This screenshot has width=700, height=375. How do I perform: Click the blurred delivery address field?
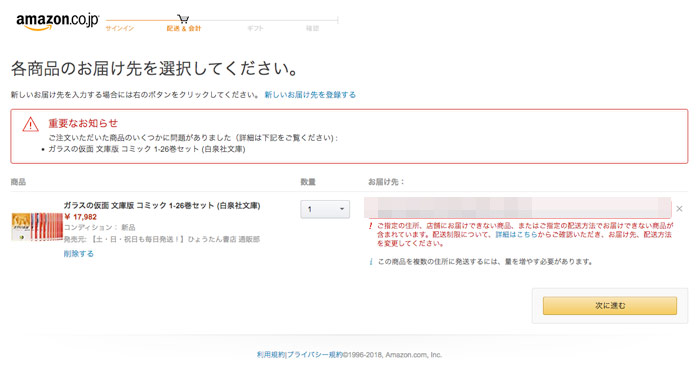(x=518, y=208)
